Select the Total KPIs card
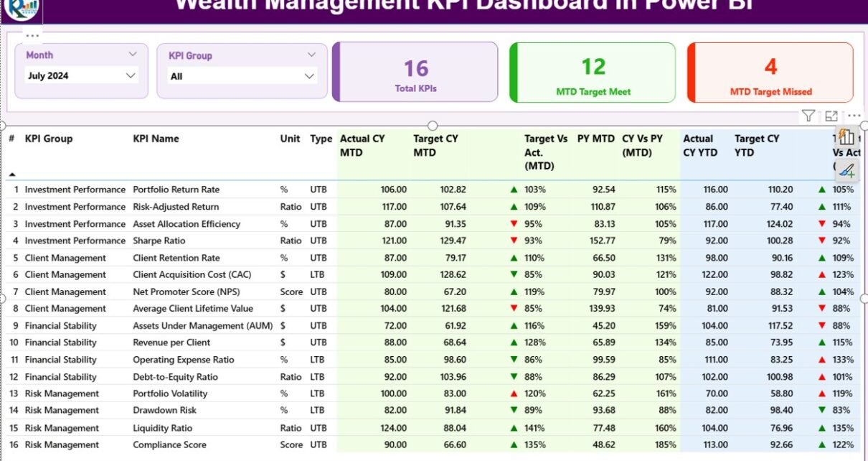 pyautogui.click(x=415, y=72)
